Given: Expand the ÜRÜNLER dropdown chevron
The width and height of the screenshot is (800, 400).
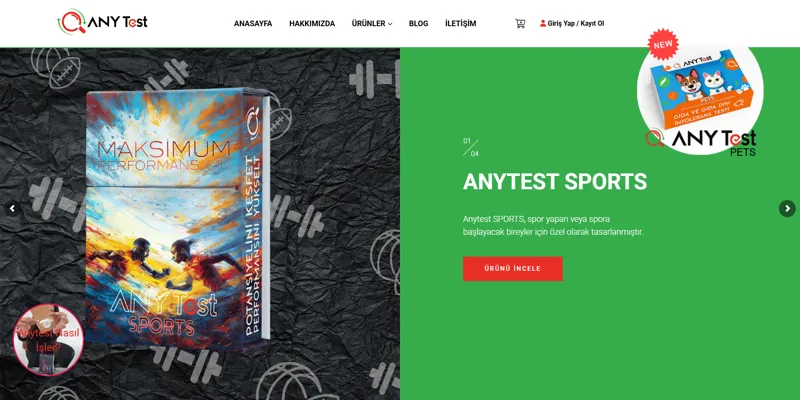Looking at the screenshot, I should tap(390, 24).
